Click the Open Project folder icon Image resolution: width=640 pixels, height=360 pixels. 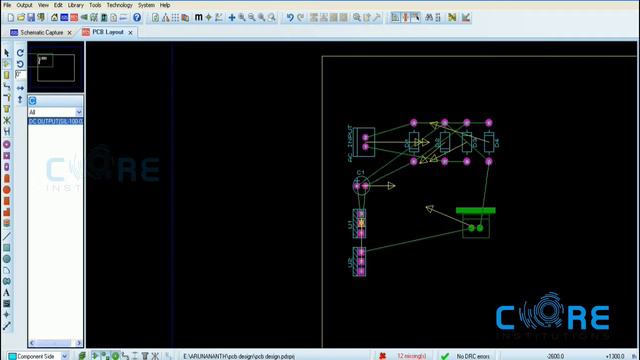(21, 18)
